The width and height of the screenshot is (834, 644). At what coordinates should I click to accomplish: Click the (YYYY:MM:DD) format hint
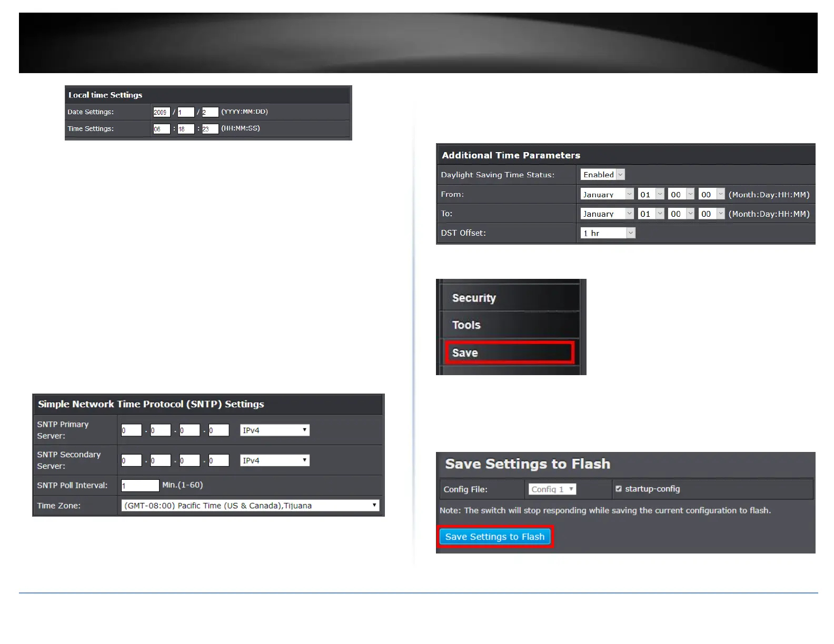[245, 112]
